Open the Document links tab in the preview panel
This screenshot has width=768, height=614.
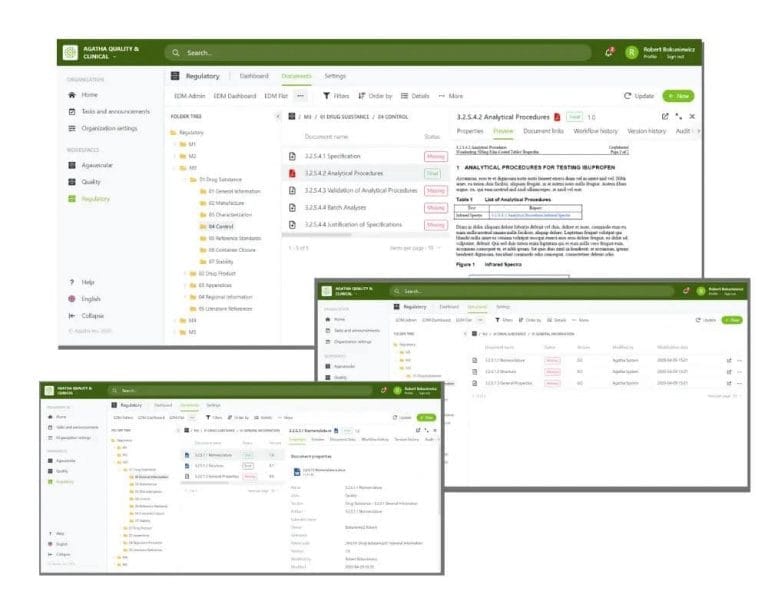[543, 131]
